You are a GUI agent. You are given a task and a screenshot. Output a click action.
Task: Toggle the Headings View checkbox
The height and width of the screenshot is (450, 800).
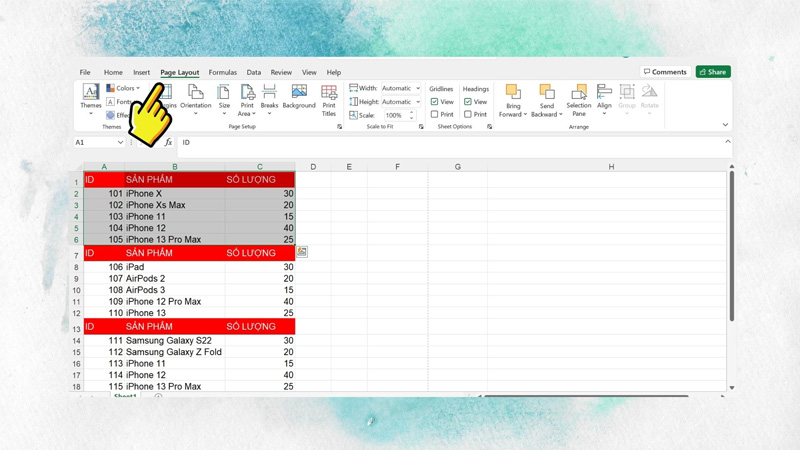467,102
